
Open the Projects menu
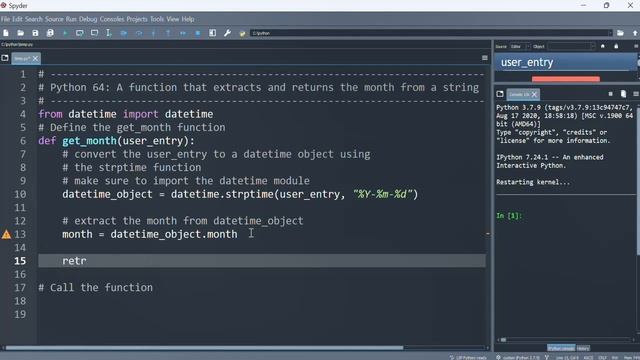click(x=137, y=19)
